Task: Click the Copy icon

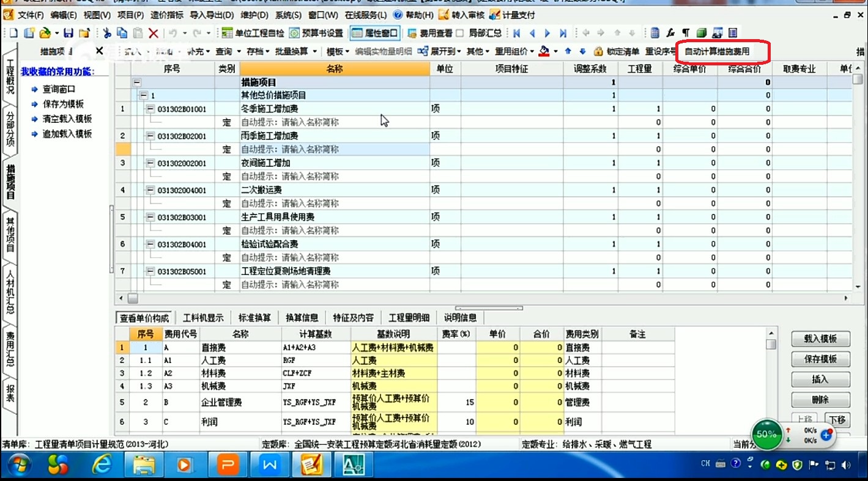Action: click(x=122, y=33)
